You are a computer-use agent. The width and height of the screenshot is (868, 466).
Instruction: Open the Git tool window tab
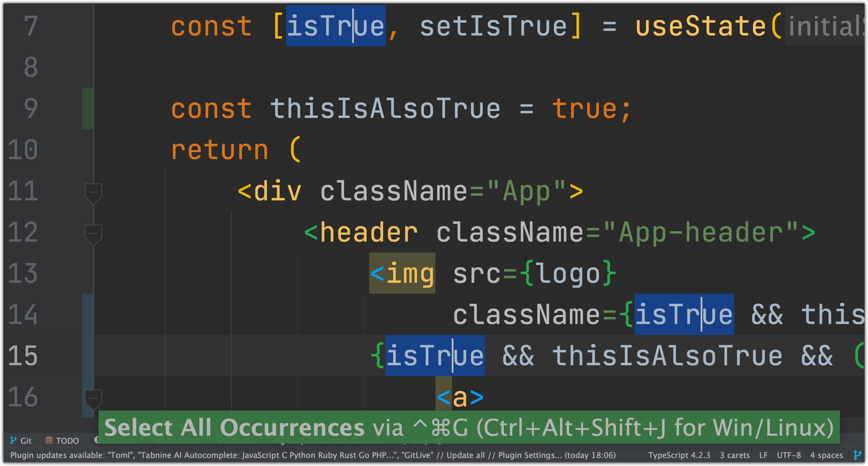(x=21, y=440)
